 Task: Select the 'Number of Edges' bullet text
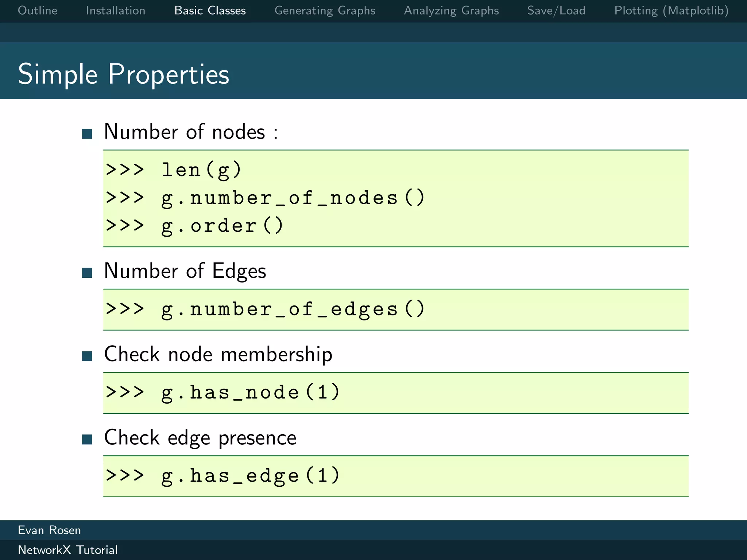click(x=185, y=271)
